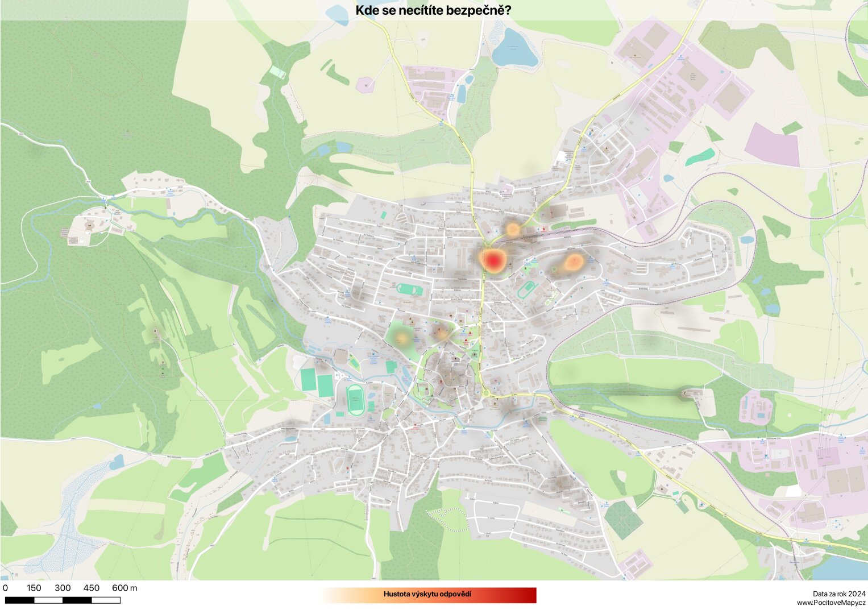The image size is (868, 614).
Task: Select the yellow hotspot inside the green park
Action: point(402,338)
